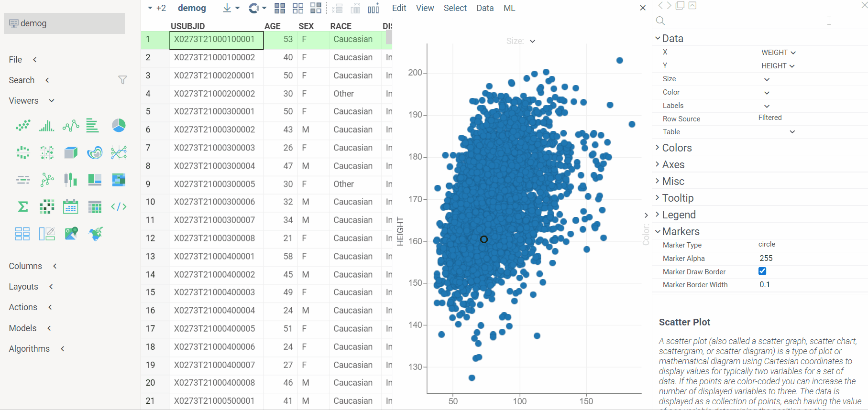Open the Data menu
868x410 pixels.
(485, 8)
